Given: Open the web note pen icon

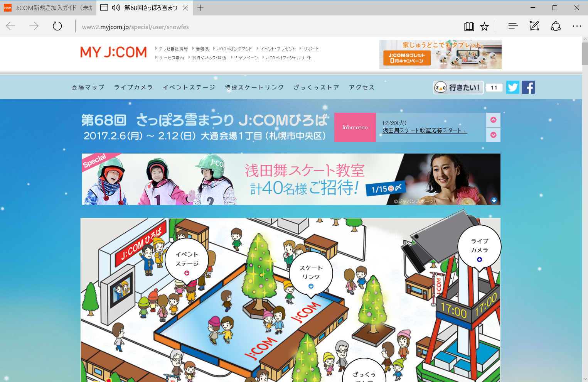Looking at the screenshot, I should (534, 26).
